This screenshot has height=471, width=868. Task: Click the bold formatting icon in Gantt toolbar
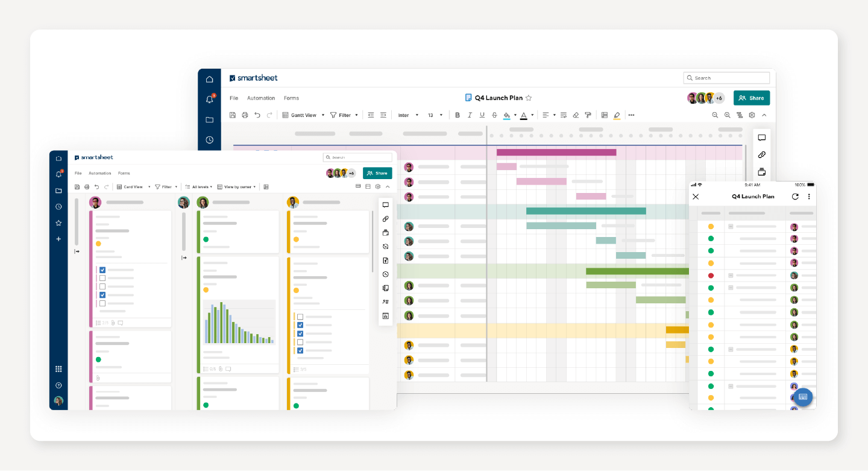coord(458,115)
